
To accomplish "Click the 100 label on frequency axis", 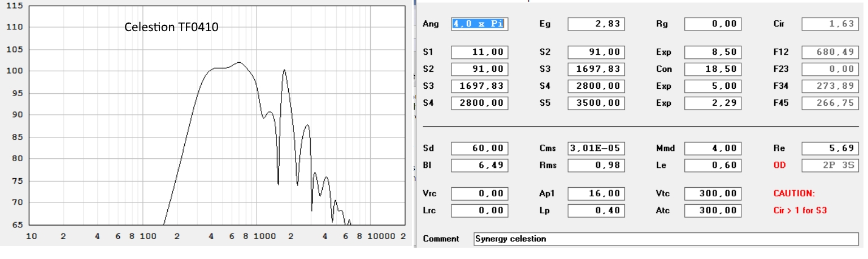I will [x=148, y=236].
